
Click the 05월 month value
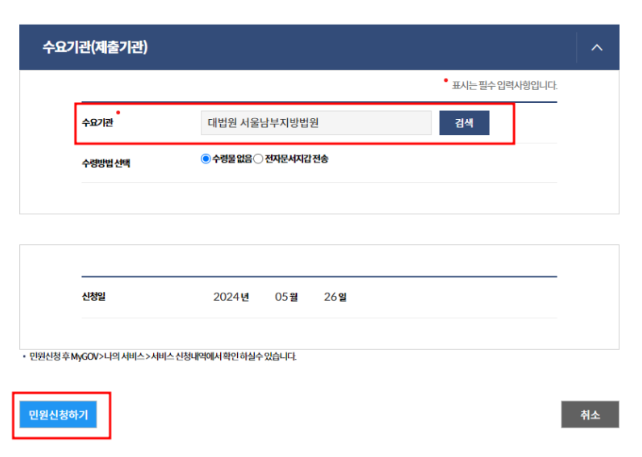coord(286,297)
